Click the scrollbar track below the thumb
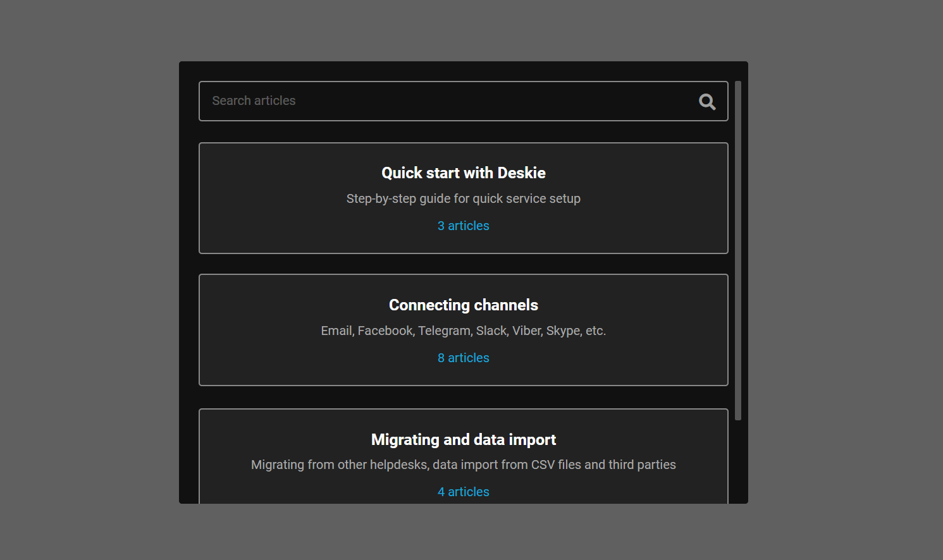 [737, 461]
